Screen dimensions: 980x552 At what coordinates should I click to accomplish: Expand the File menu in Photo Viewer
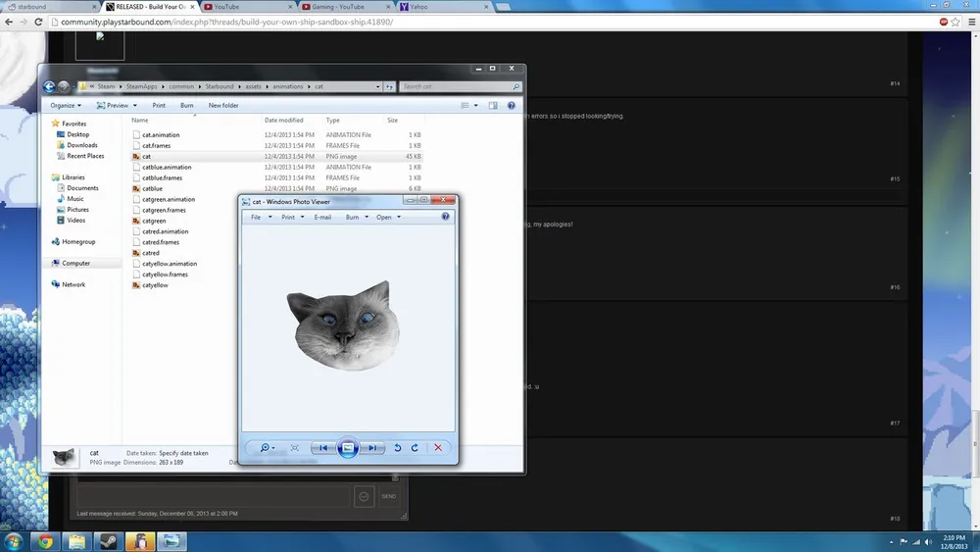coord(258,217)
